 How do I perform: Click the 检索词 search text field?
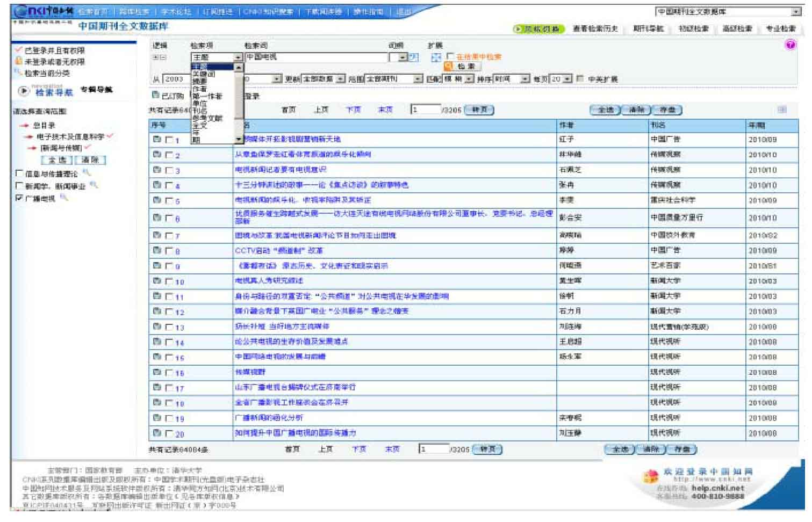pos(317,57)
